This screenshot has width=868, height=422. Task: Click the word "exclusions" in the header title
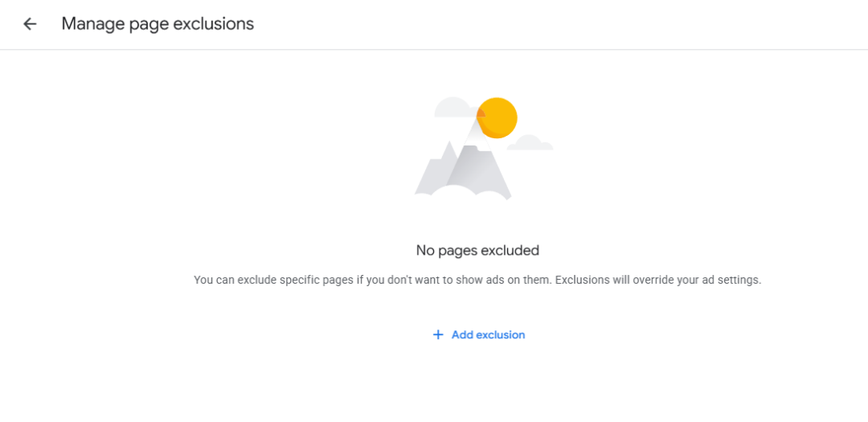point(214,24)
